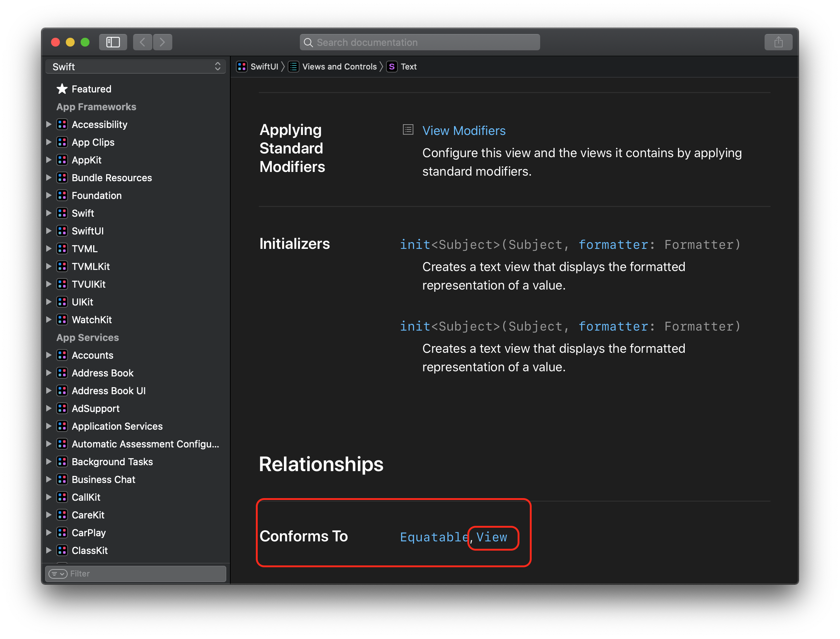The width and height of the screenshot is (840, 639).
Task: Select Views and Controls breadcrumb
Action: point(339,67)
